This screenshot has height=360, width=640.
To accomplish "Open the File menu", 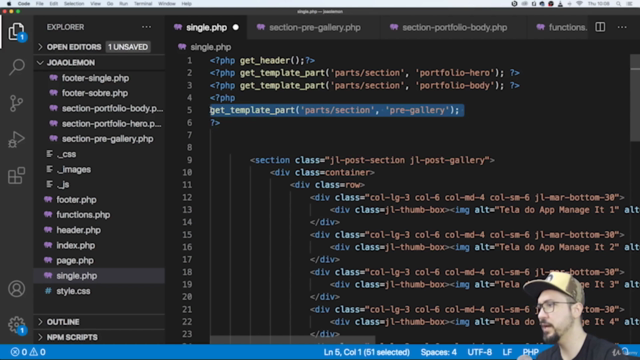I will coord(40,4).
